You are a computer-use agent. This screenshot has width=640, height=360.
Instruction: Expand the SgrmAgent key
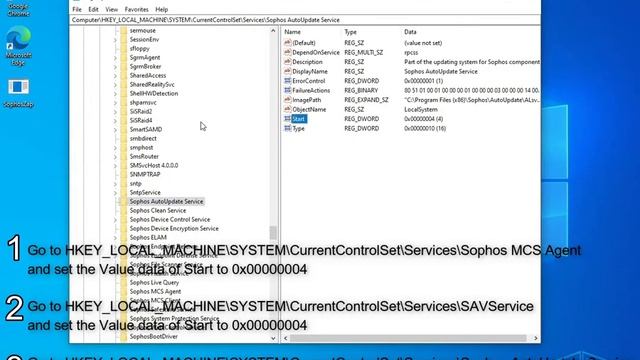point(115,58)
